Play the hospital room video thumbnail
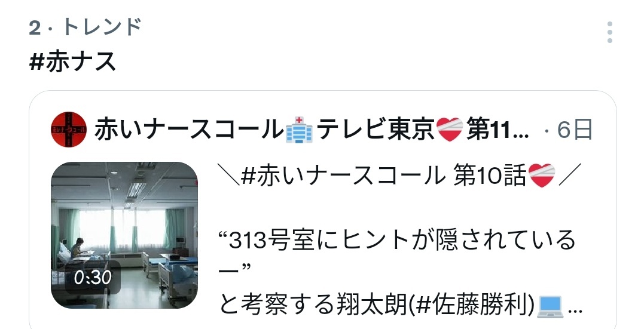This screenshot has width=644, height=329. [x=124, y=235]
